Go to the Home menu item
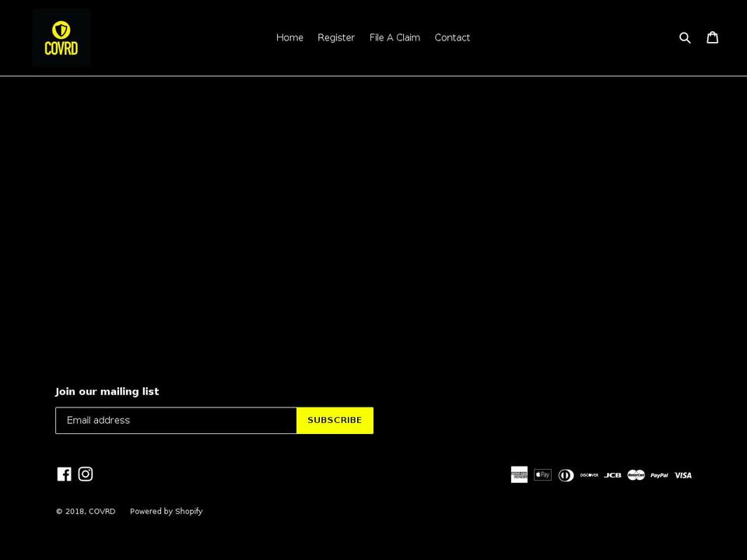747x560 pixels. point(289,37)
